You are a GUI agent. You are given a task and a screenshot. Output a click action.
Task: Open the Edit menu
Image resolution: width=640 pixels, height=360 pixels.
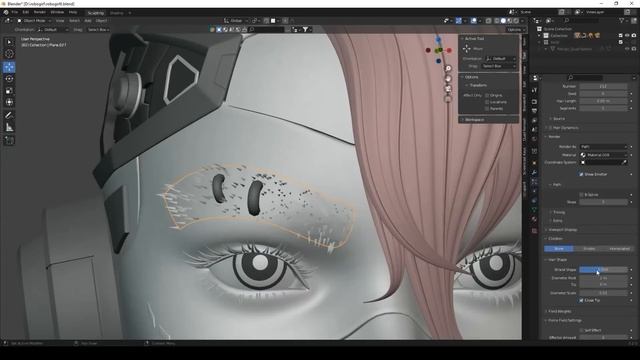click(x=26, y=13)
